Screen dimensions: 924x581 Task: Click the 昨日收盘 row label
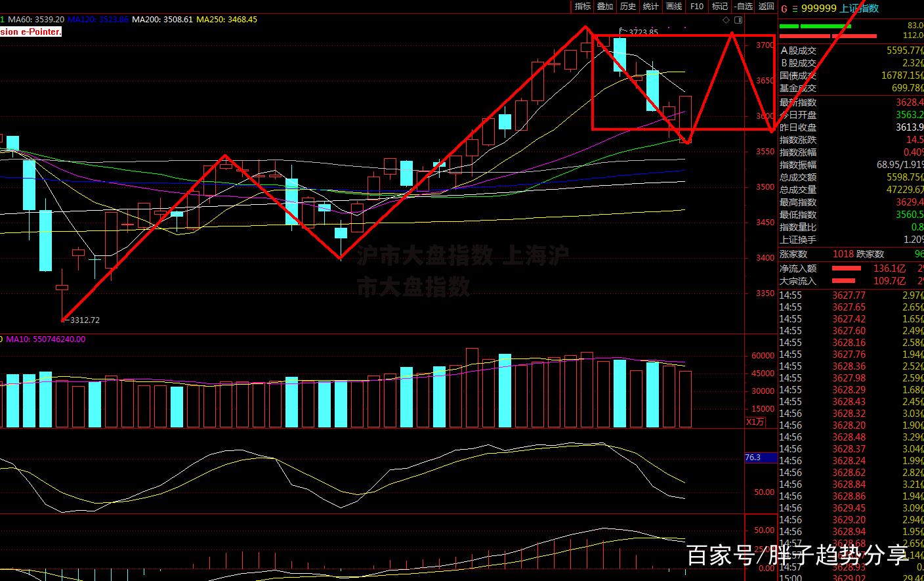tap(798, 127)
